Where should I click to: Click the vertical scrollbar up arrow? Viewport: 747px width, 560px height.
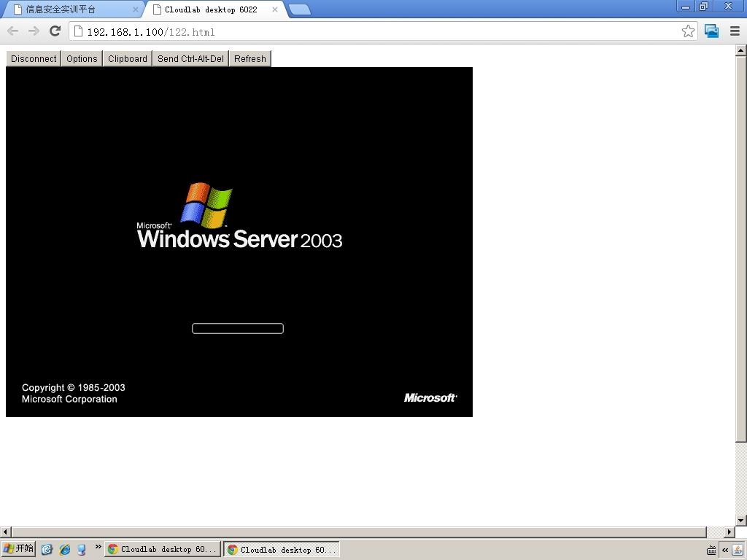(x=741, y=50)
